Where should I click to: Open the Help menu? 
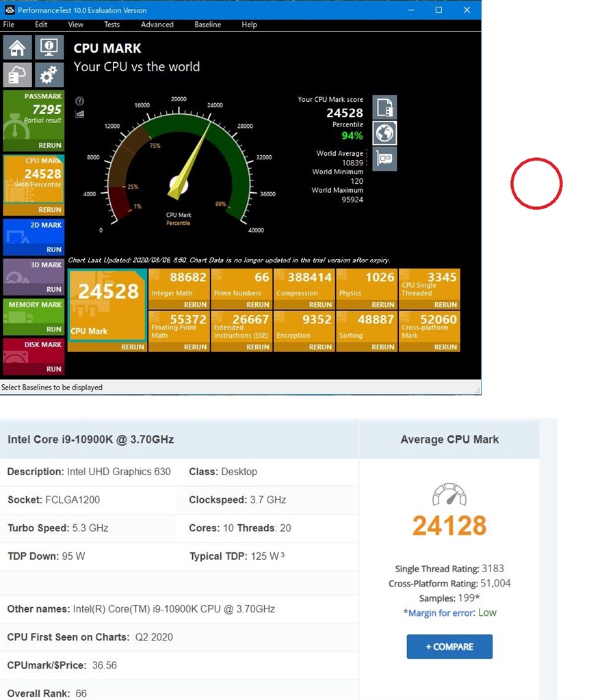[250, 25]
